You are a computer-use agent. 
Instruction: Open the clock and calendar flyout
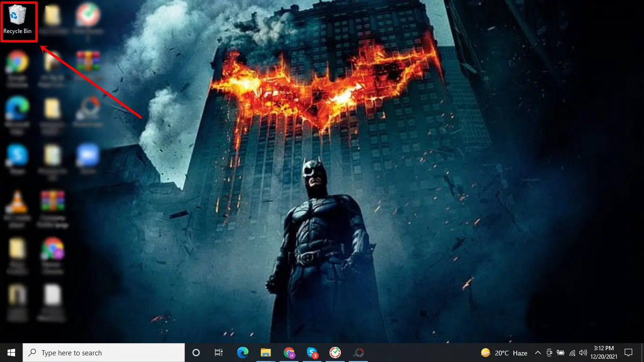[604, 353]
